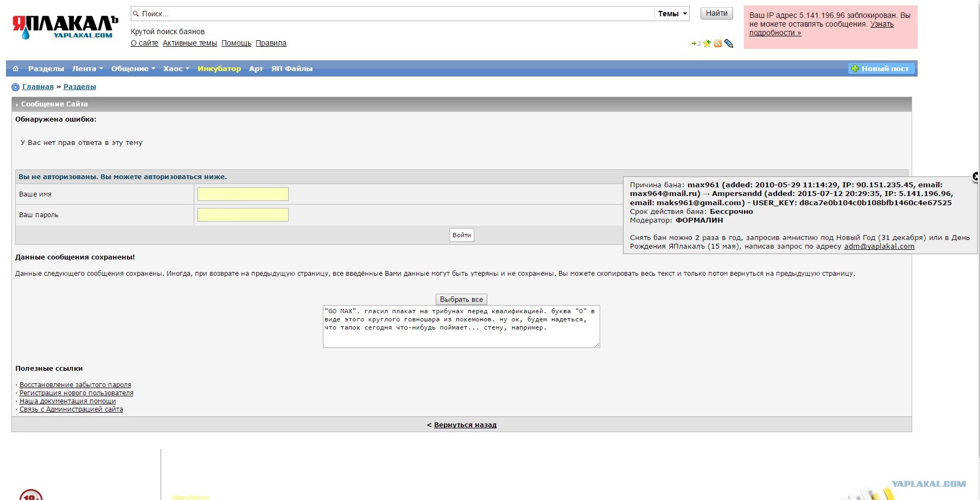Click the breadcrumb arrow icon before Главная
Image resolution: width=980 pixels, height=500 pixels.
(16, 87)
